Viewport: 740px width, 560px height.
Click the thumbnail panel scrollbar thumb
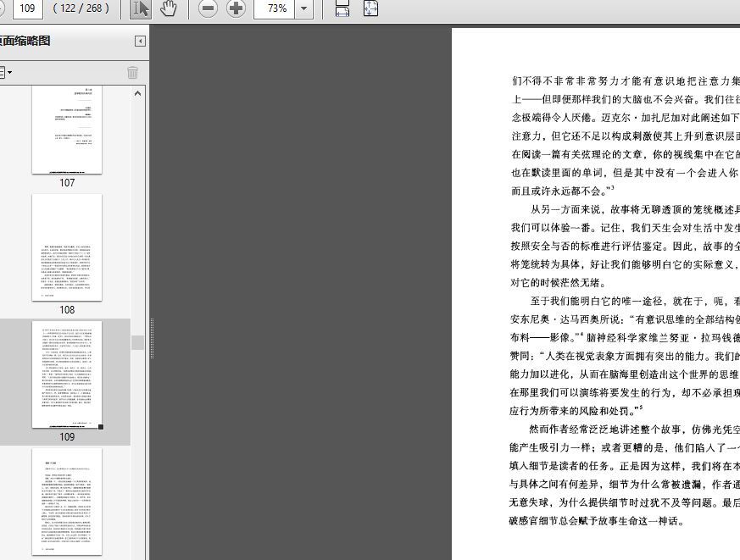(138, 342)
